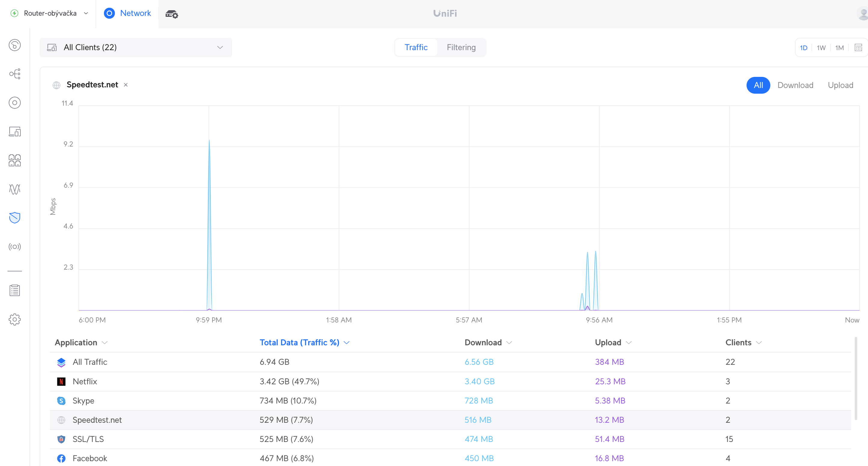Viewport: 868px width, 466px height.
Task: Open the Security shield sidebar icon
Action: (x=14, y=218)
